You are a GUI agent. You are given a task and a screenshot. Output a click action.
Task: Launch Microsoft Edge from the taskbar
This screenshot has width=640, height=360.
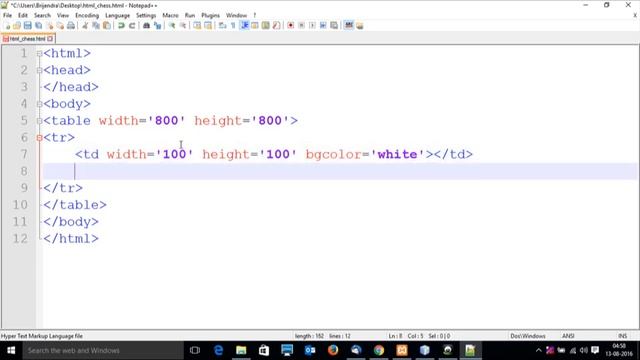(x=218, y=350)
